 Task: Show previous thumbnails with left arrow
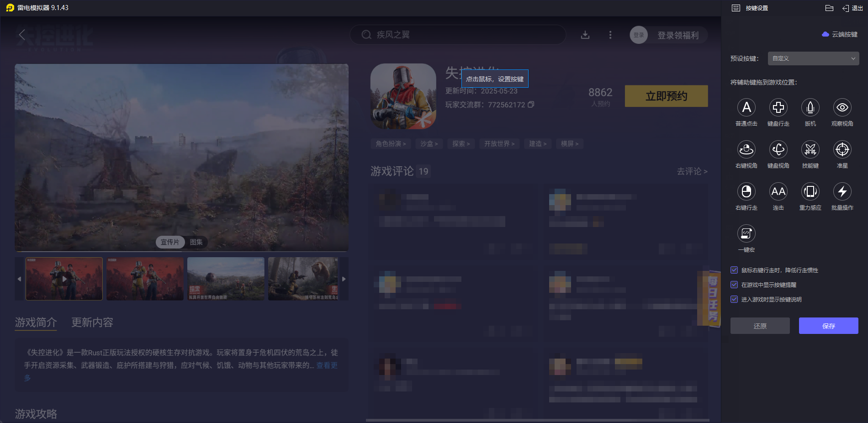pyautogui.click(x=19, y=279)
